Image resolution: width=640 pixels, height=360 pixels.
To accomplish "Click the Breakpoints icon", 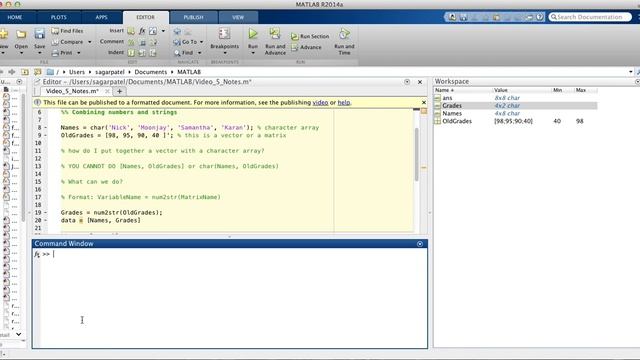I will click(224, 34).
